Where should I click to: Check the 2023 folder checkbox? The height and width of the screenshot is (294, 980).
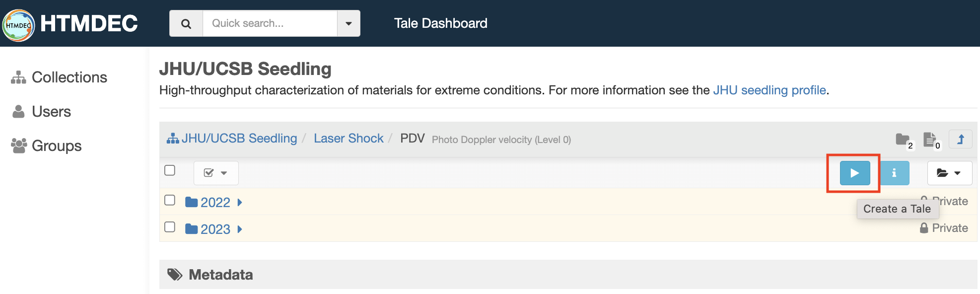click(x=170, y=227)
